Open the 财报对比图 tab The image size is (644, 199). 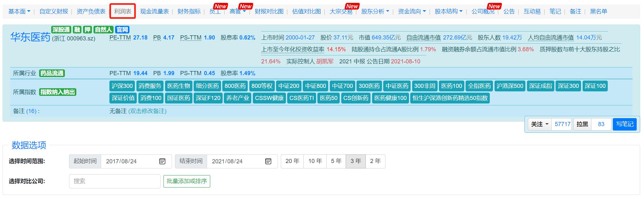(269, 11)
